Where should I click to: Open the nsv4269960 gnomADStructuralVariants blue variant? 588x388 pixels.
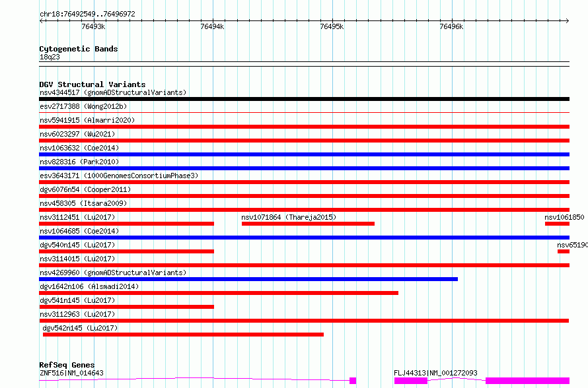pos(248,279)
